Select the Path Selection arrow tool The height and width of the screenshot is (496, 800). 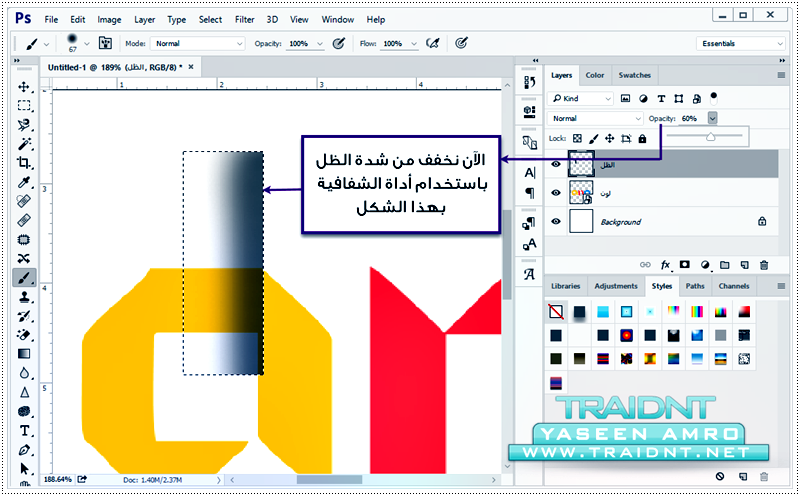[x=23, y=468]
